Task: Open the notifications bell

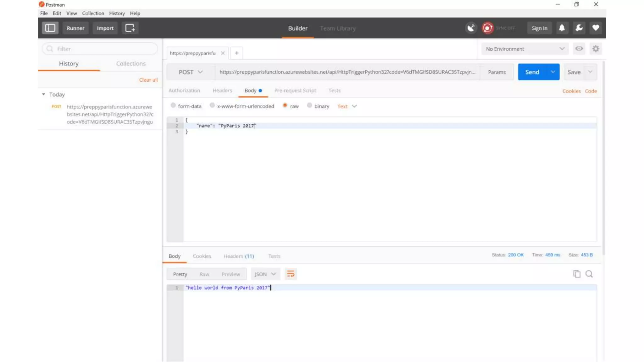Action: (562, 28)
